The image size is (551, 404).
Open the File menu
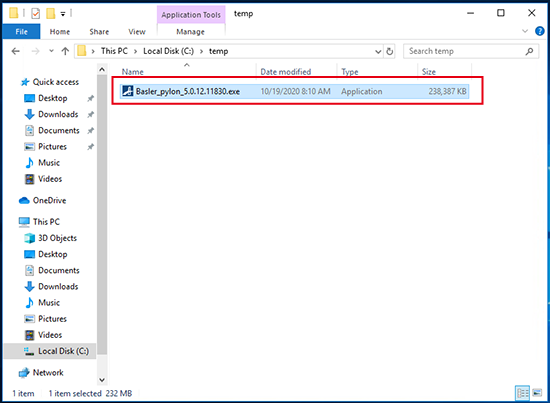click(x=21, y=32)
